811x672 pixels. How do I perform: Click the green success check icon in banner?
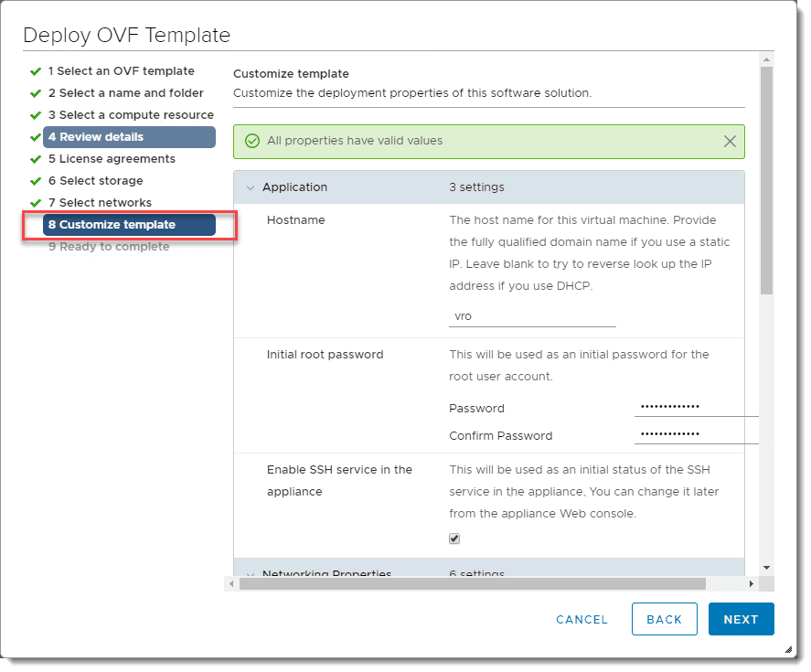pyautogui.click(x=252, y=142)
